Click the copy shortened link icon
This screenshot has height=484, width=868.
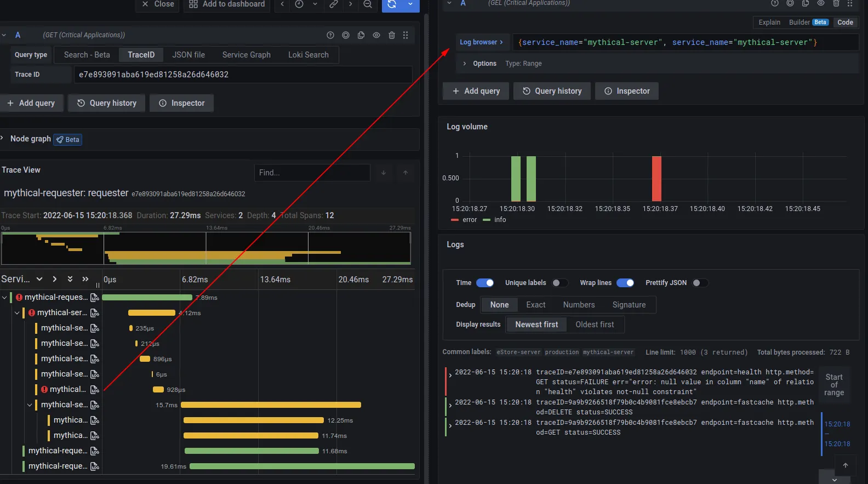pyautogui.click(x=333, y=4)
